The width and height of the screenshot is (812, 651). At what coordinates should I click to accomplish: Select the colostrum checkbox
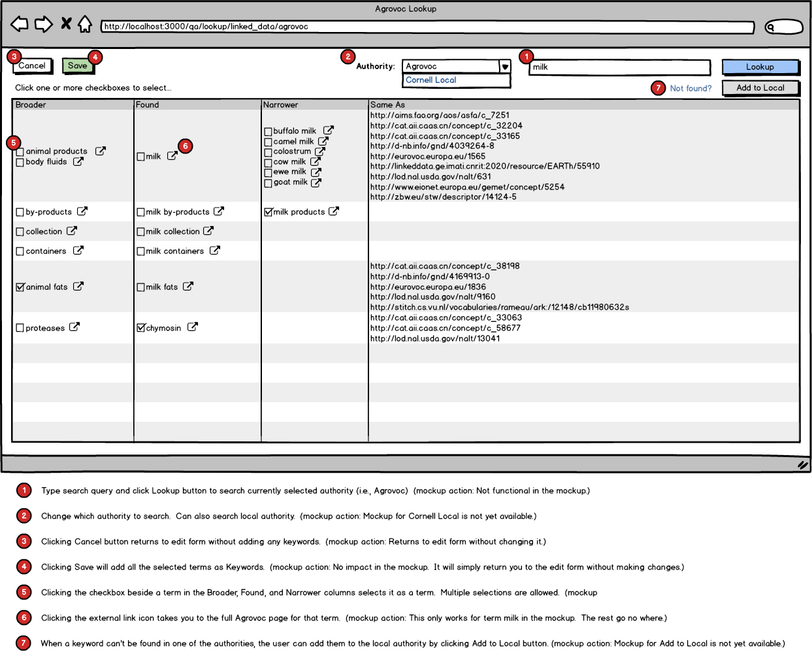(x=268, y=152)
